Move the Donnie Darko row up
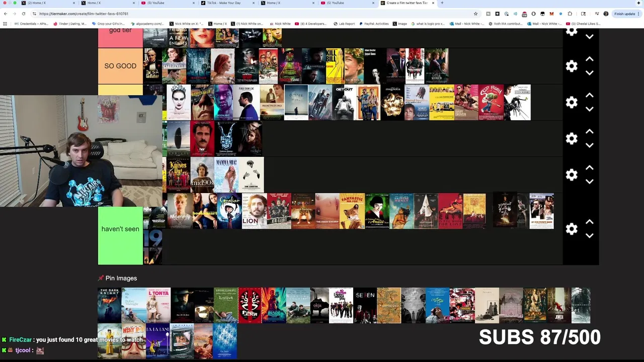Viewport: 644px width, 362px height. [x=590, y=132]
